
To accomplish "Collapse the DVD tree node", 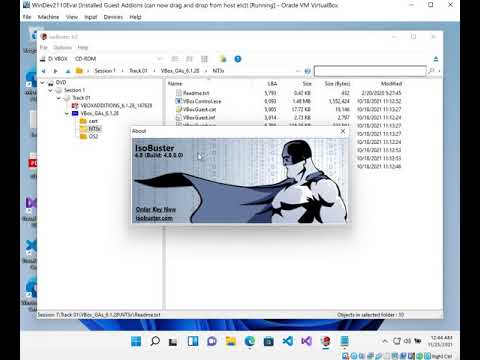I will pos(42,82).
